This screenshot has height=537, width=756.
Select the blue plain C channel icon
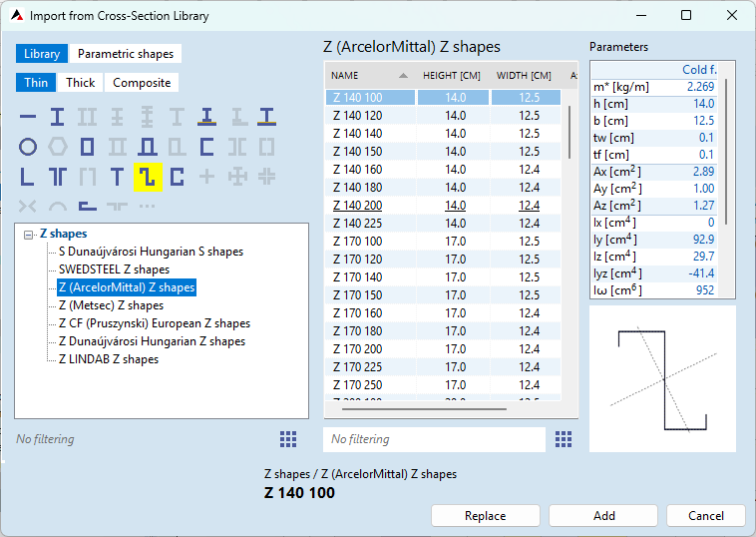pos(206,147)
